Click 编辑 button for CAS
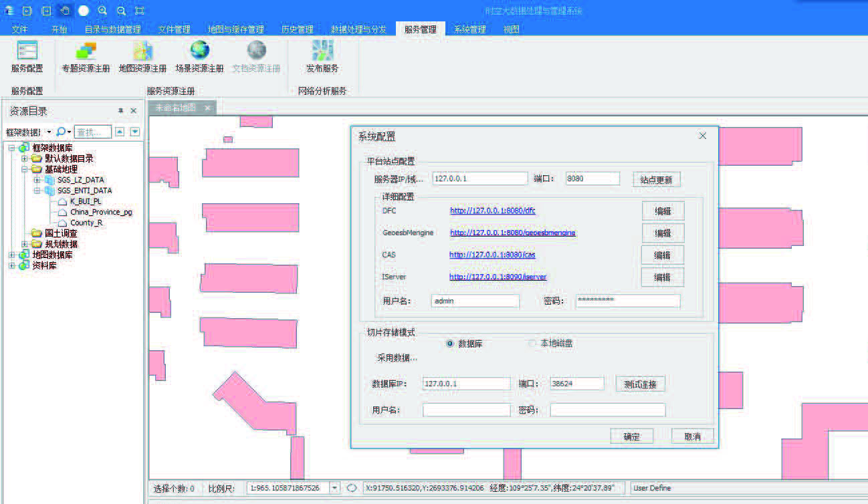Viewport: 868px width, 504px height. pos(662,255)
